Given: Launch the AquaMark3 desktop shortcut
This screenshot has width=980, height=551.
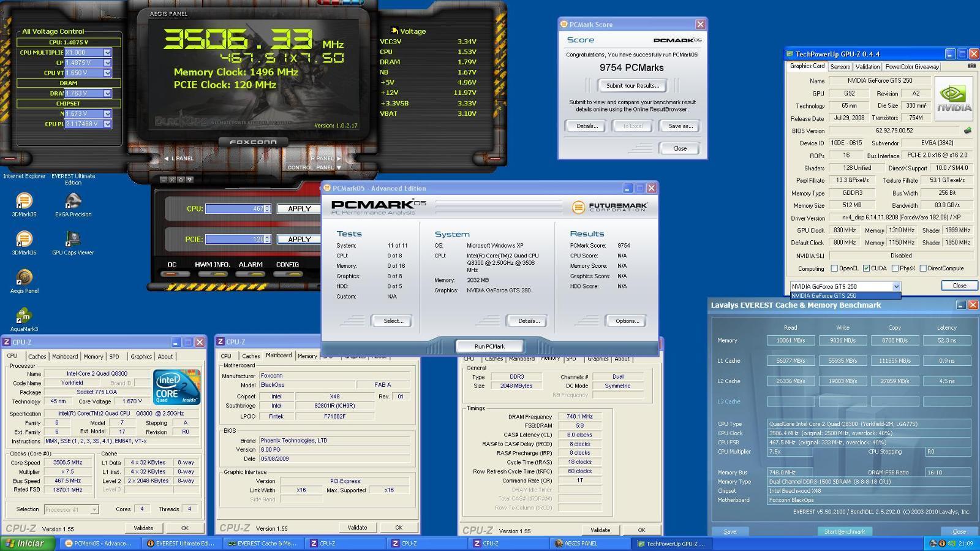Looking at the screenshot, I should pyautogui.click(x=24, y=319).
